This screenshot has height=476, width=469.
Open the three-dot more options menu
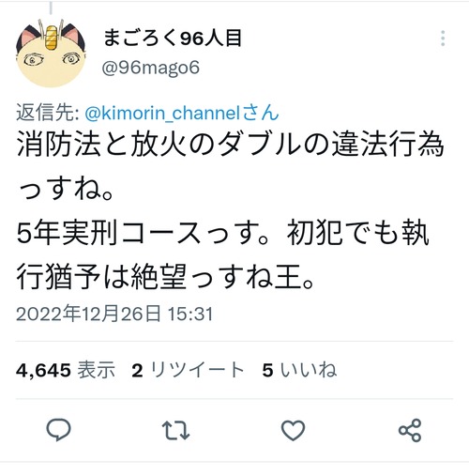click(x=443, y=38)
